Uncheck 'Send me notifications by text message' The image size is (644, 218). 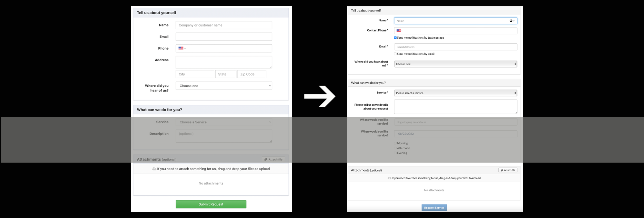395,38
